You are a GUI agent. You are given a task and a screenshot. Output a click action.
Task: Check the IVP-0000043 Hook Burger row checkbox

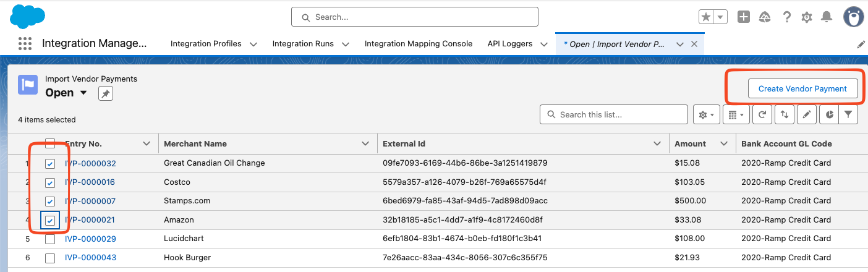pos(50,258)
